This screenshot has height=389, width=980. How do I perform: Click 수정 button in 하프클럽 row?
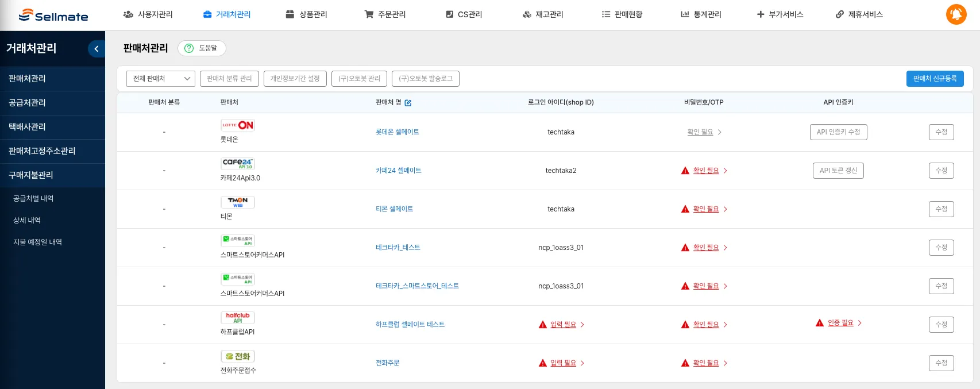click(941, 325)
